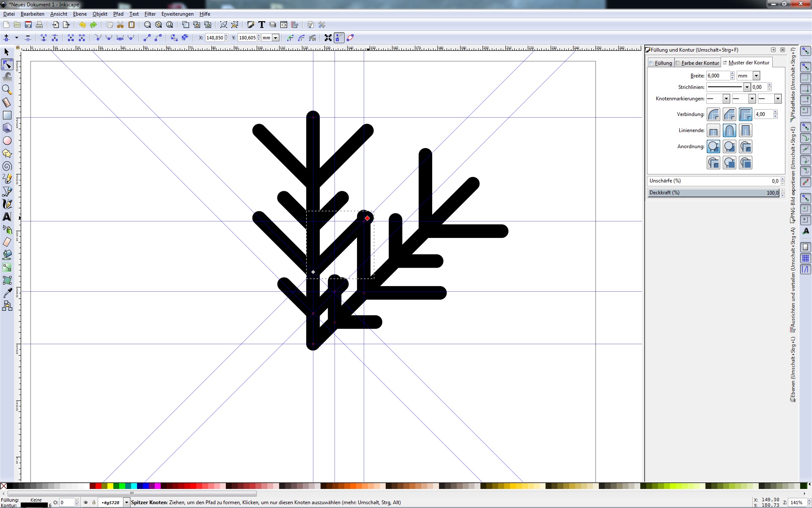Click the red color swatch in palette

98,486
